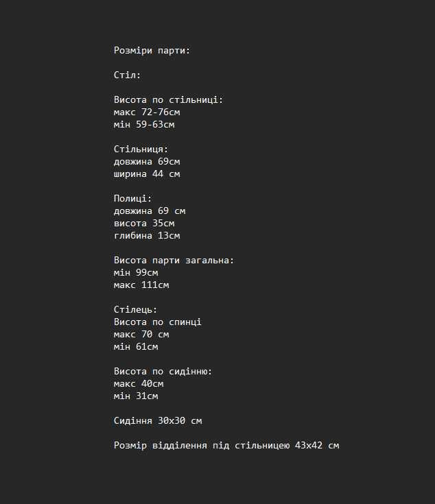Viewport: 435px width, 504px height.
Task: Click 'Висота по сидінню:' heading
Action: [163, 372]
